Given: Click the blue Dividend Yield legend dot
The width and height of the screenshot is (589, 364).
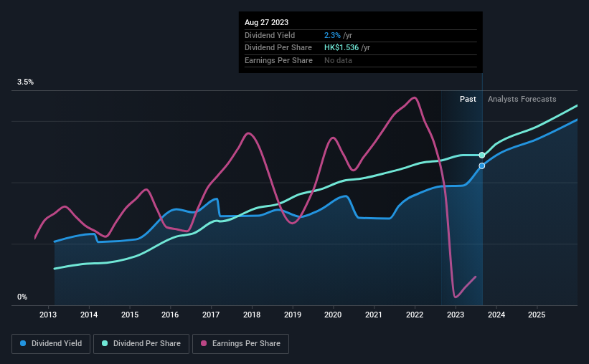Looking at the screenshot, I should point(23,343).
